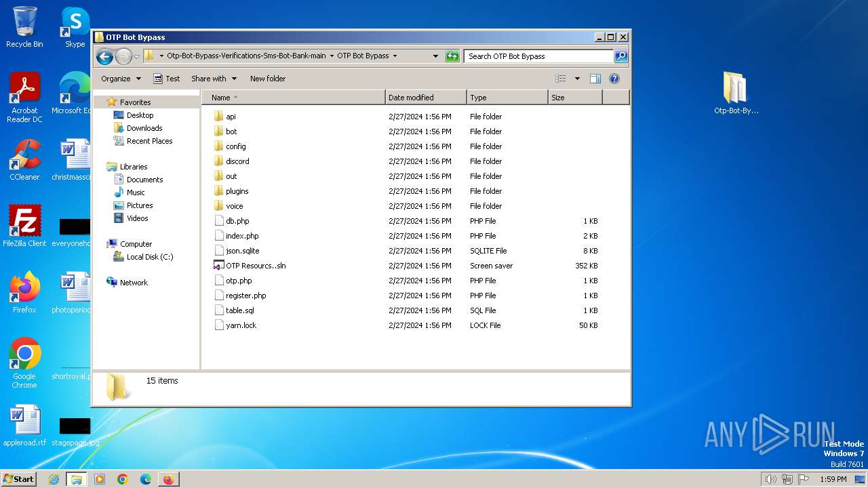868x488 pixels.
Task: Select the appleroad.rtf desktop file
Action: click(24, 426)
